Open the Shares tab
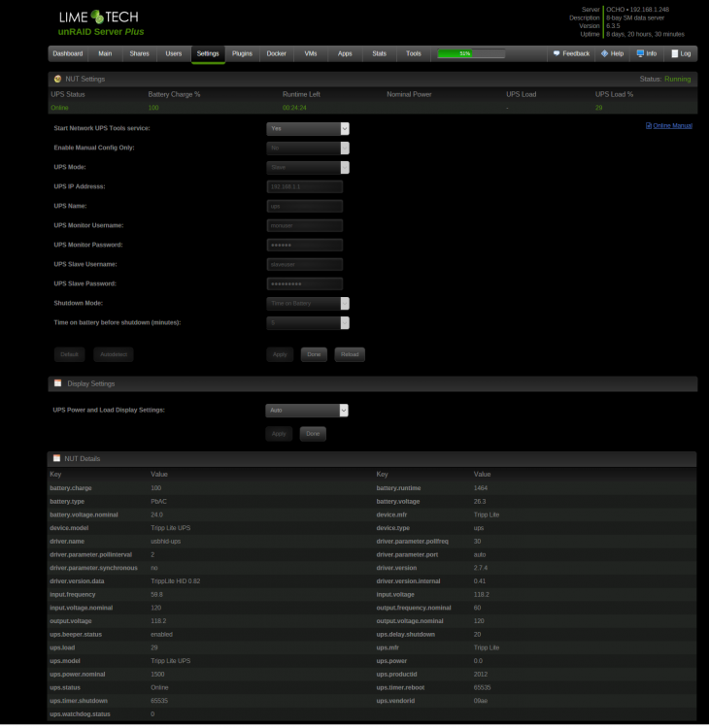This screenshot has width=709, height=728. [x=140, y=53]
